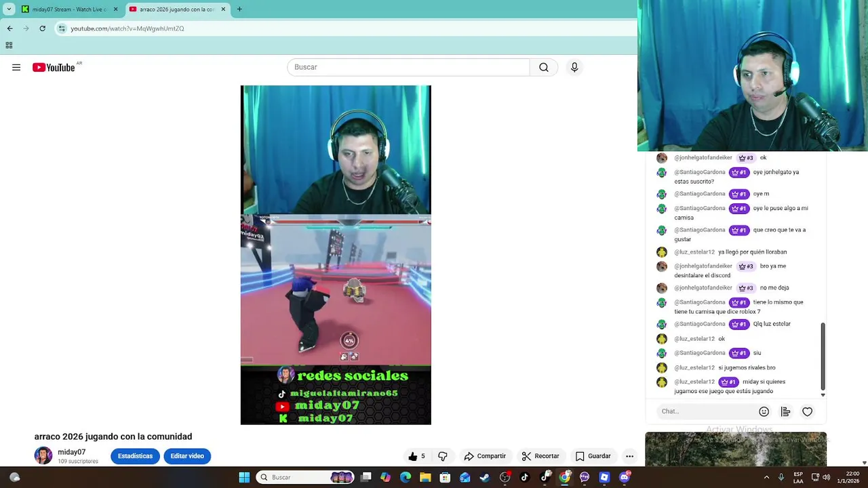
Task: Open Steam from the taskbar
Action: point(484,477)
